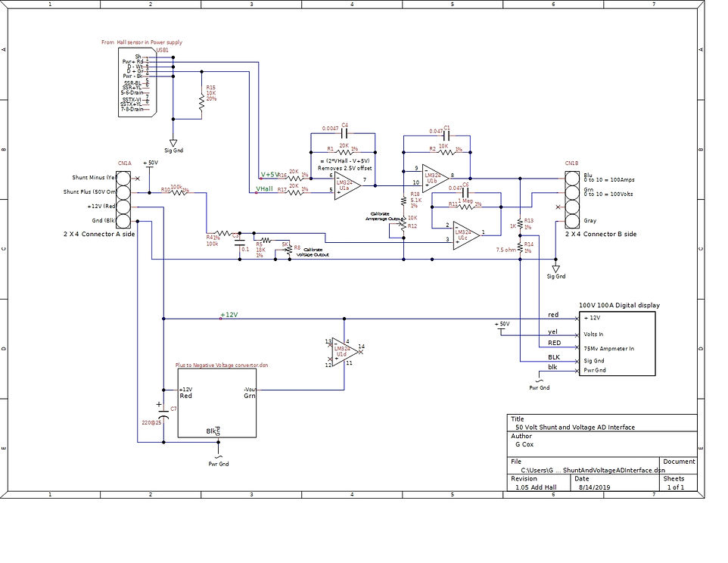Select the CN1A four-pin connector
This screenshot has height=563, width=728.
[123, 200]
